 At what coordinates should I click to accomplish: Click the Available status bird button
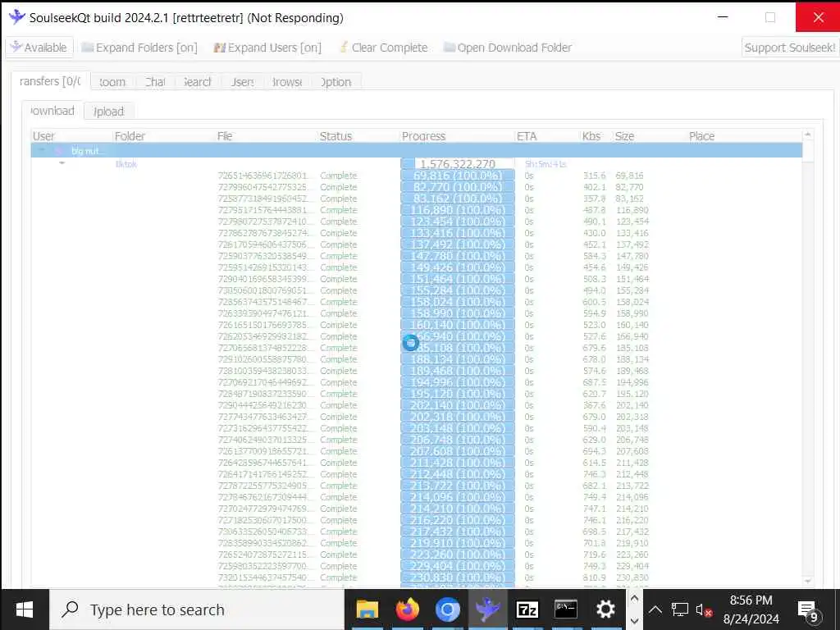39,48
